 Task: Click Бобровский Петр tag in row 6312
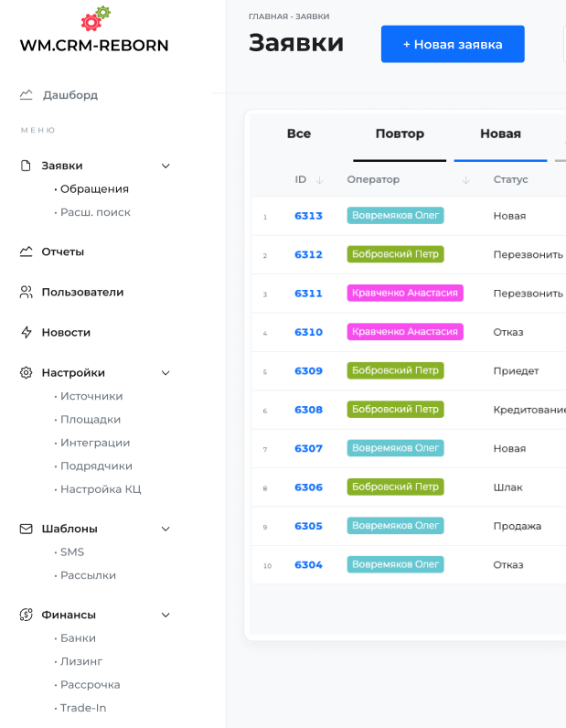click(x=395, y=254)
